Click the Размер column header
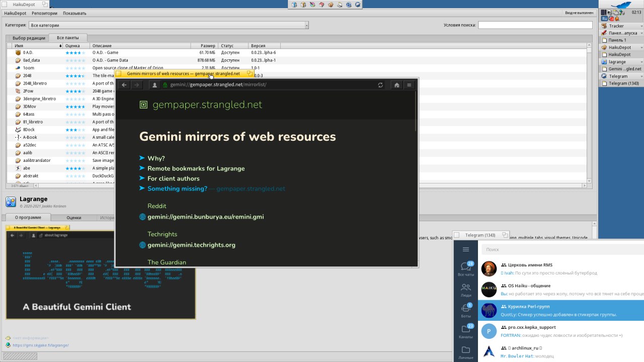This screenshot has height=362, width=644. click(x=204, y=46)
